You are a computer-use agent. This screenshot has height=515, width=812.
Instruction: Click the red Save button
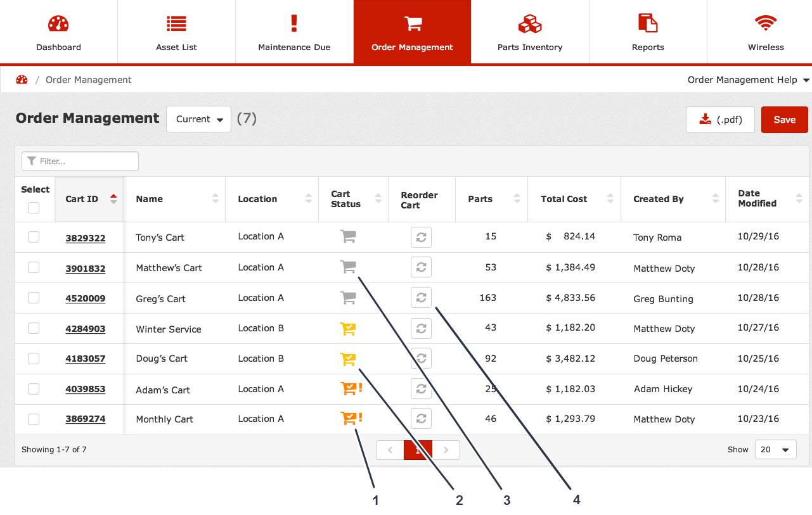coord(784,120)
